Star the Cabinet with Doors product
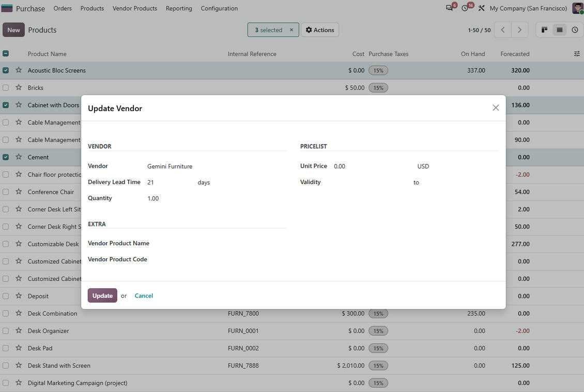Image resolution: width=584 pixels, height=392 pixels. tap(19, 105)
